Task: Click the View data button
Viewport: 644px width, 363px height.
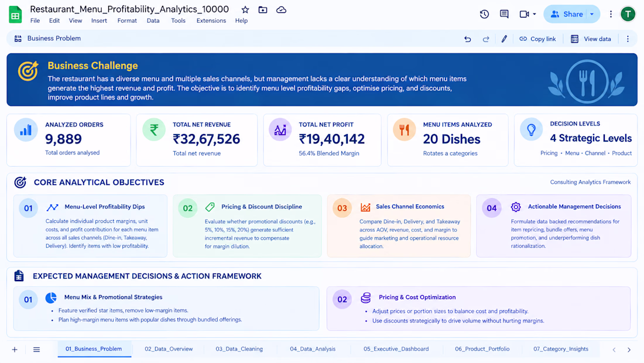Action: pos(591,39)
